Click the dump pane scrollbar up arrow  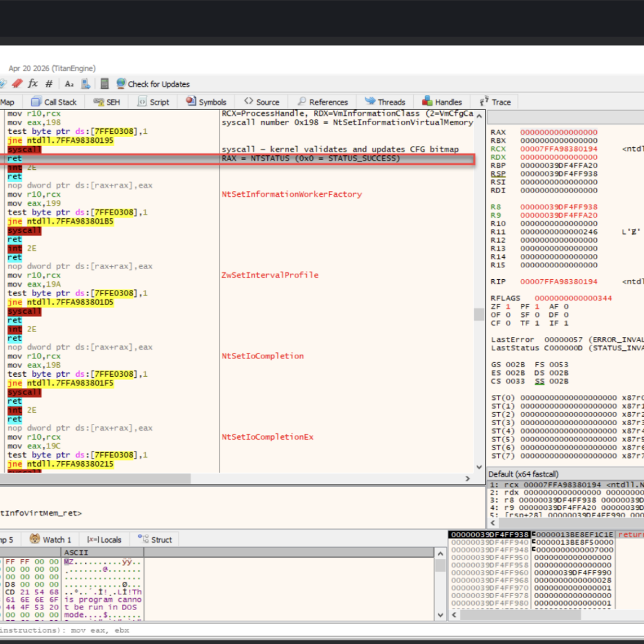click(x=440, y=553)
